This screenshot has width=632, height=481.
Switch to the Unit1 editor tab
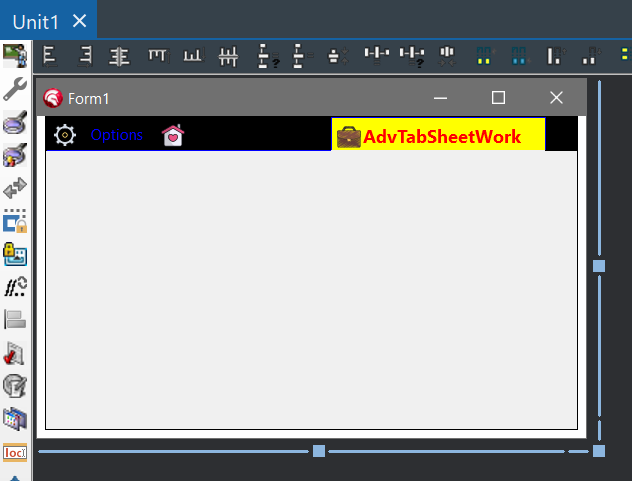[x=35, y=21]
